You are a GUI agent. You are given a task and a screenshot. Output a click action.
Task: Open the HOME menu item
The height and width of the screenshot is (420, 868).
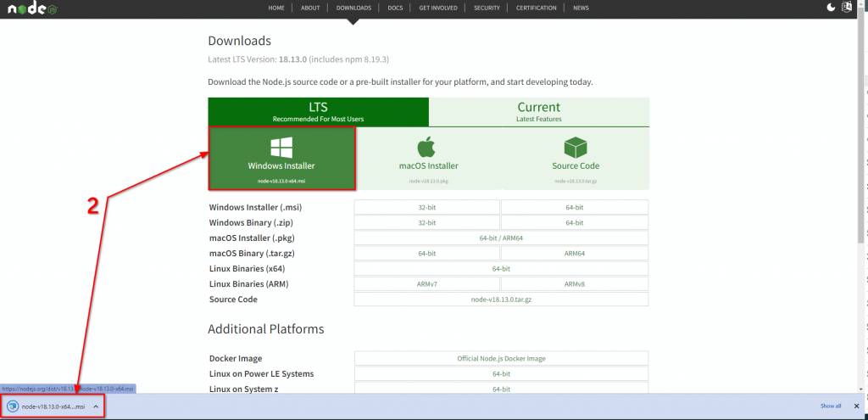pos(276,8)
